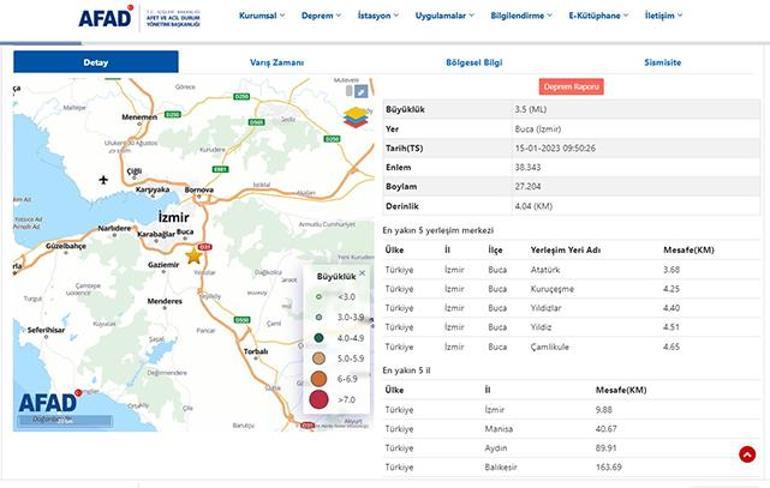Click the Menderes label on map
The image size is (770, 488).
pyautogui.click(x=165, y=301)
